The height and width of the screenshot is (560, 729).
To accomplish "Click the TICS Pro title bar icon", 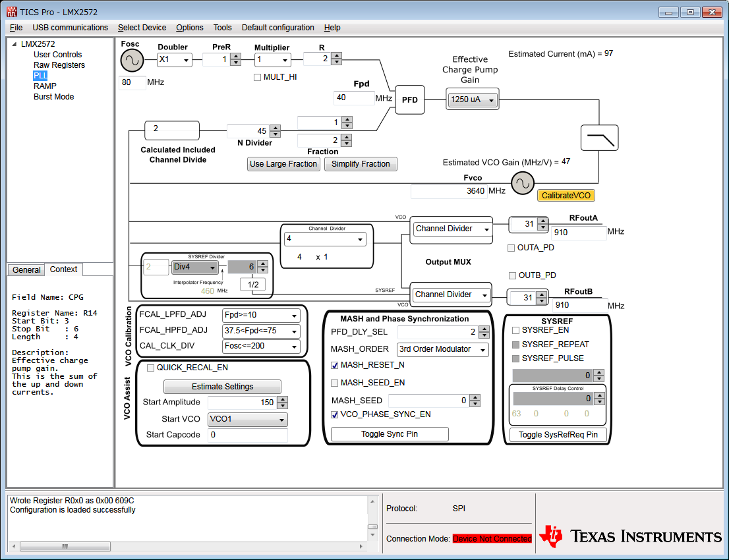I will [x=12, y=12].
